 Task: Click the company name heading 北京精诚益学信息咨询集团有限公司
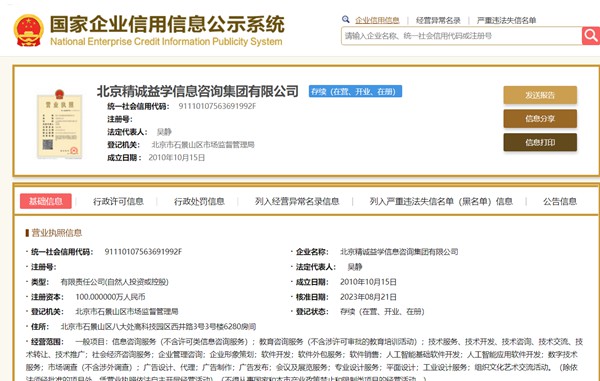tap(197, 91)
